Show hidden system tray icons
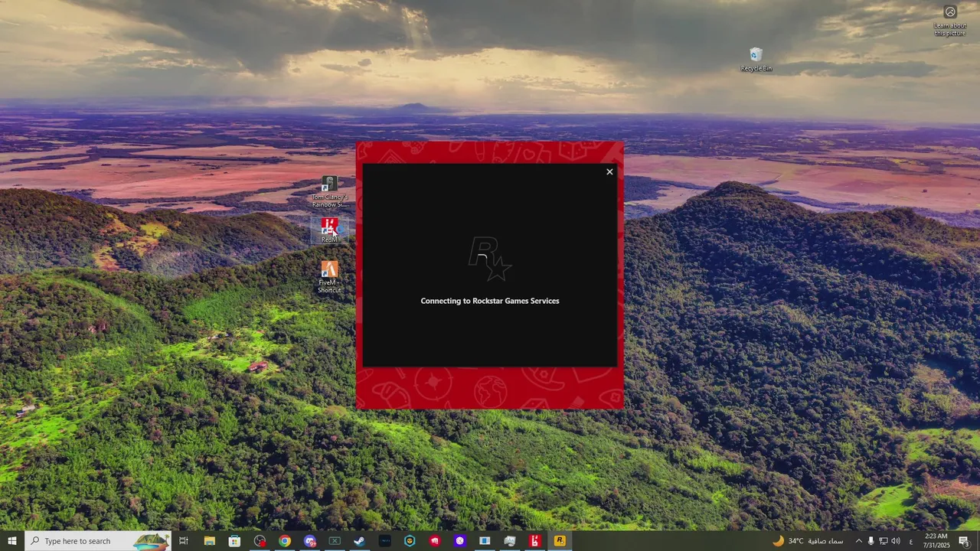 coord(858,541)
